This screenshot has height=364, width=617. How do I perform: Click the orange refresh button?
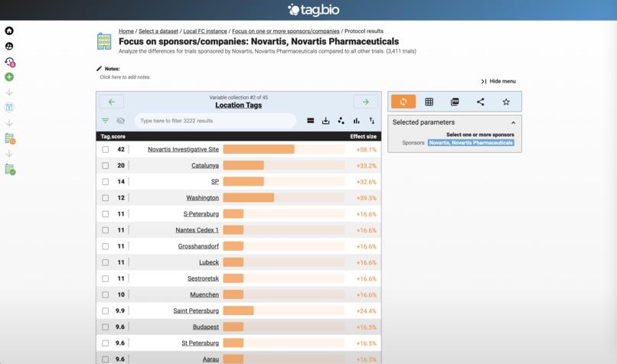click(403, 102)
